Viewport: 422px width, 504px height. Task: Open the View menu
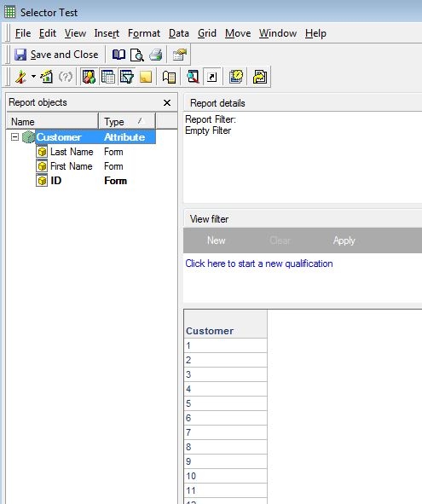coord(75,33)
